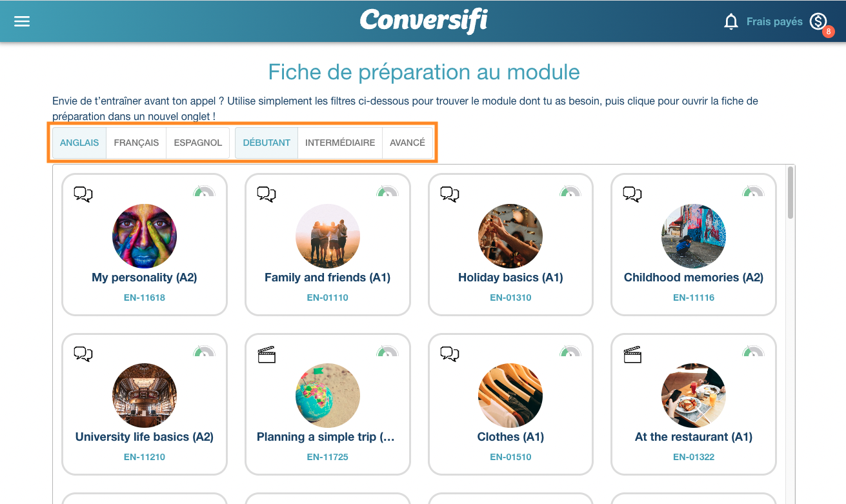The width and height of the screenshot is (846, 504).
Task: Click the notifications bell icon
Action: pos(730,21)
